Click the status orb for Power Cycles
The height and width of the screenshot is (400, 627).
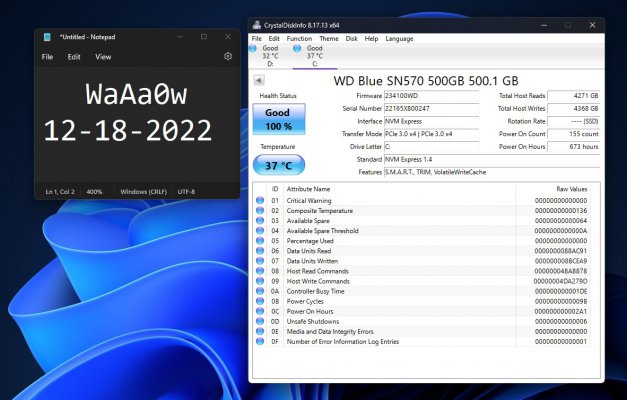tap(260, 301)
